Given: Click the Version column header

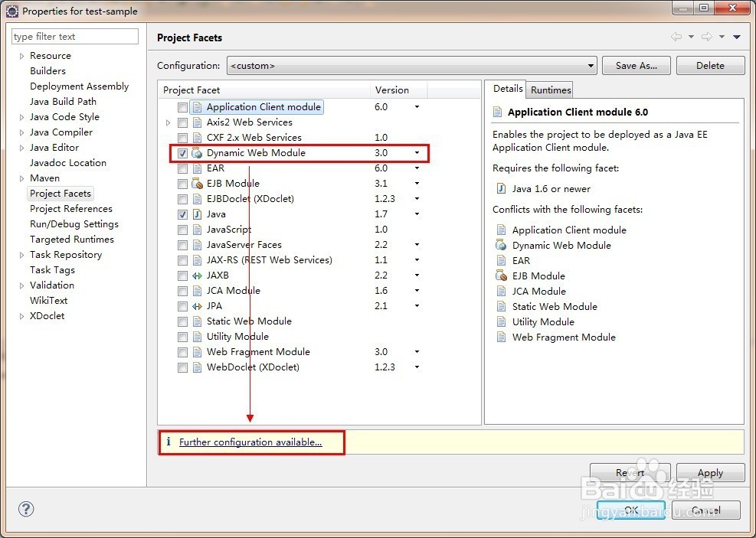Looking at the screenshot, I should (398, 90).
